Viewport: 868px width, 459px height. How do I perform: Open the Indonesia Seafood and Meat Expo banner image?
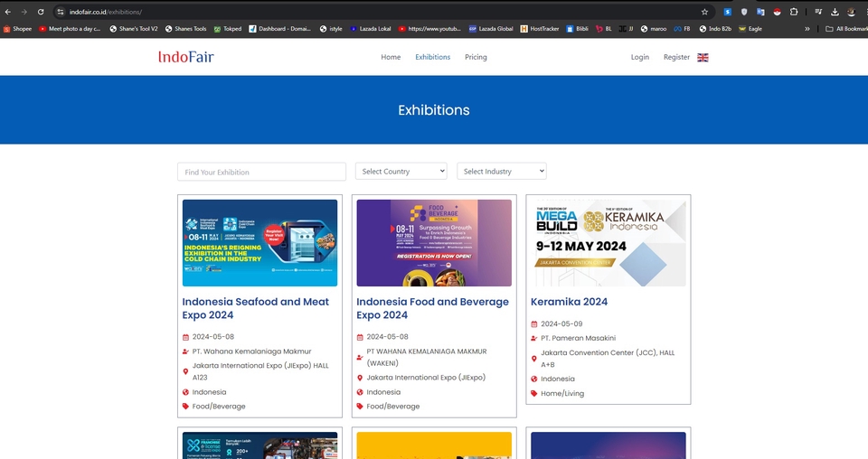tap(259, 243)
